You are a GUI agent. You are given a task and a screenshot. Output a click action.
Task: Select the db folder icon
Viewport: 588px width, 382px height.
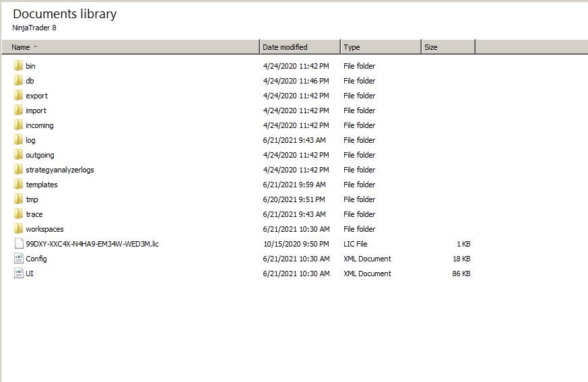tap(18, 81)
